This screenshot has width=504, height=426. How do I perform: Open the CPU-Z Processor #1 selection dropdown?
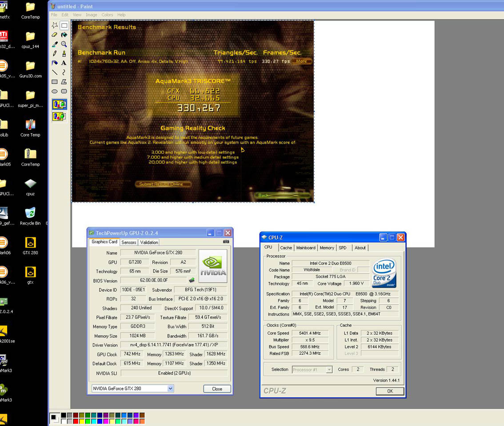[x=329, y=370]
